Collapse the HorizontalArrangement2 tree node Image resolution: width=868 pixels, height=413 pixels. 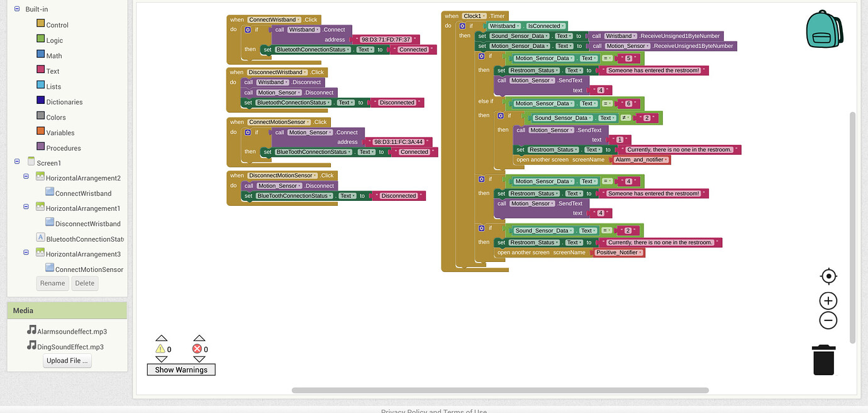click(25, 178)
